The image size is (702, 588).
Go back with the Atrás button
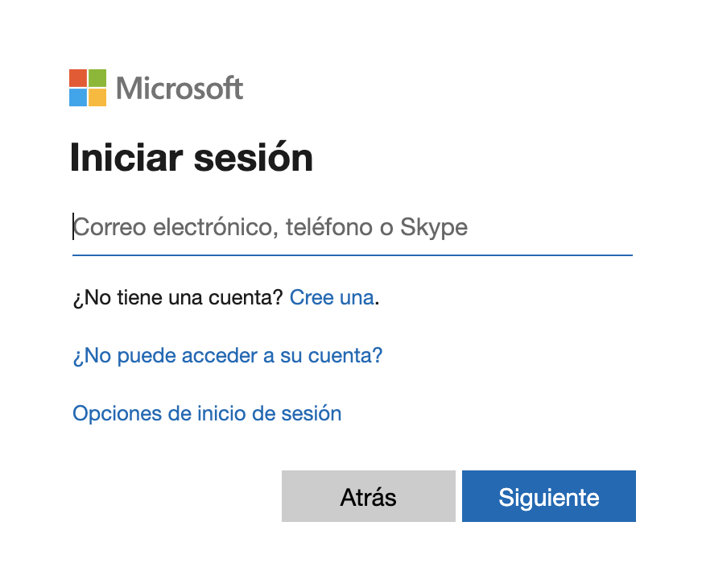coord(369,495)
